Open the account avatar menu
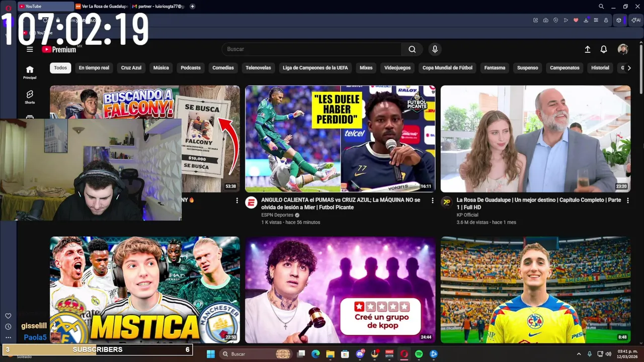This screenshot has width=644, height=362. (x=623, y=49)
